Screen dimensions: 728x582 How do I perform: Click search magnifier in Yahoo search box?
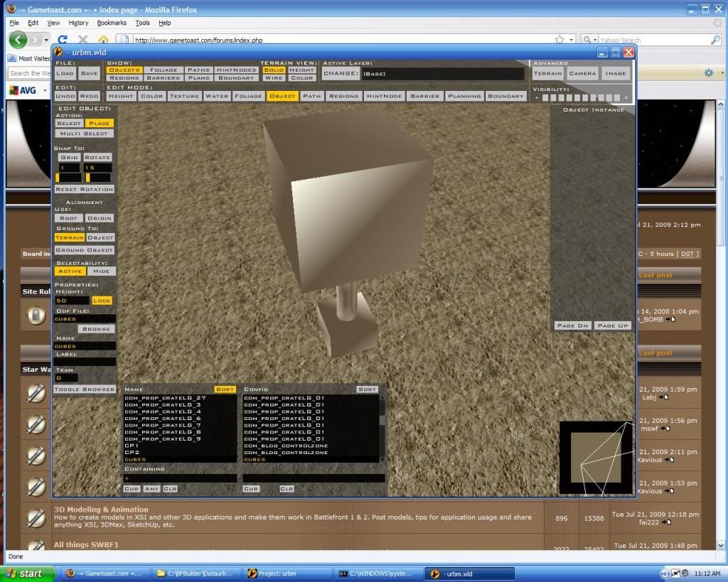pyautogui.click(x=715, y=40)
